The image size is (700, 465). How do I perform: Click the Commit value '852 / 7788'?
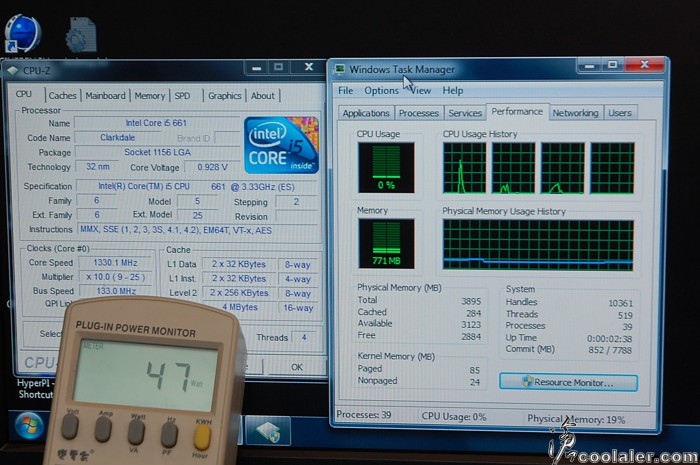[610, 350]
